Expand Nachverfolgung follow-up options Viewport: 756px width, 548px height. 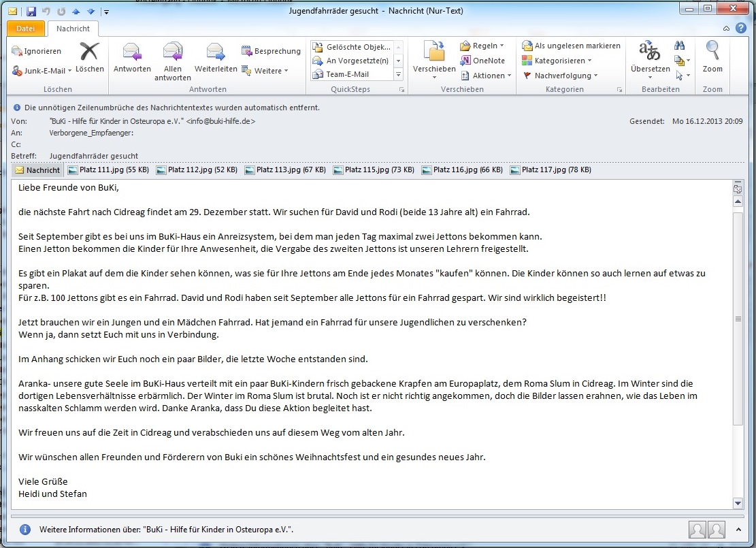560,76
